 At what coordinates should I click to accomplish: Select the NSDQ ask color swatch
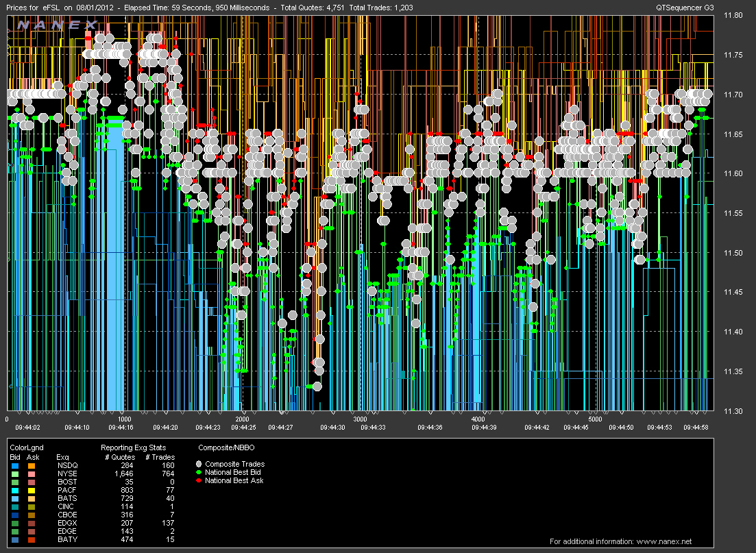(32, 466)
